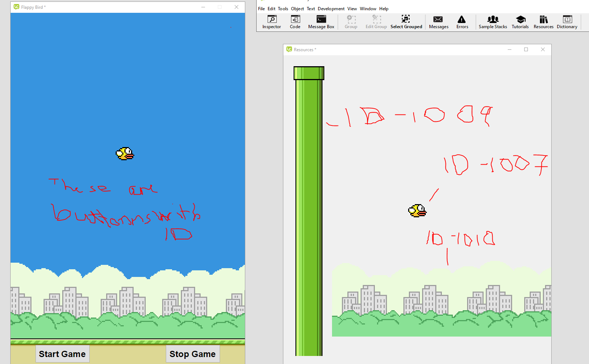Open the Code editor

pyautogui.click(x=295, y=22)
